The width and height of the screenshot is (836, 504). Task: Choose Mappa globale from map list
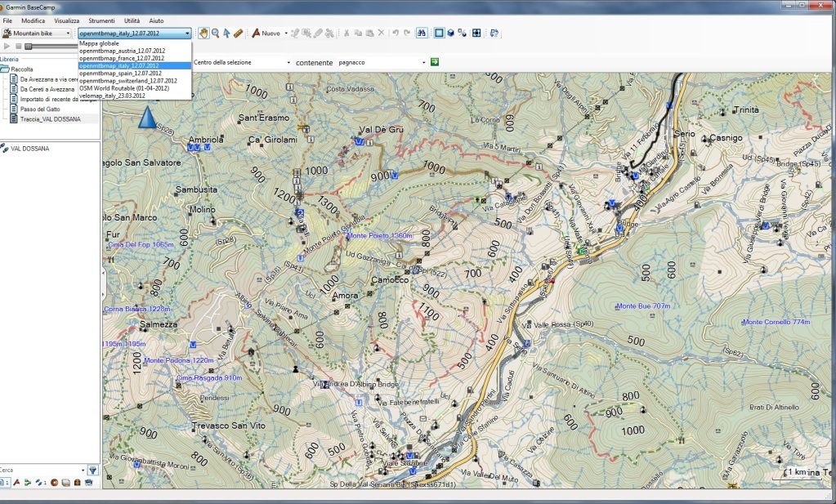[135, 43]
